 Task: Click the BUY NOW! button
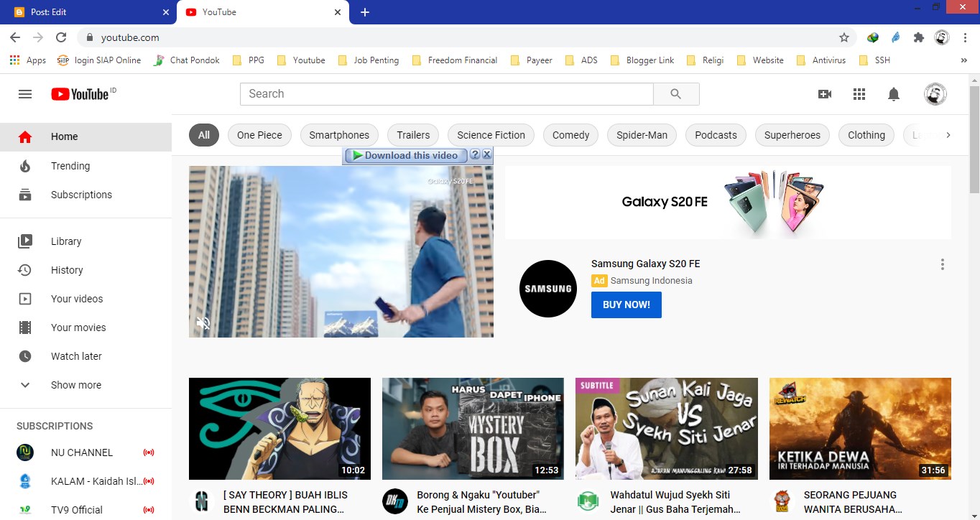click(x=627, y=305)
